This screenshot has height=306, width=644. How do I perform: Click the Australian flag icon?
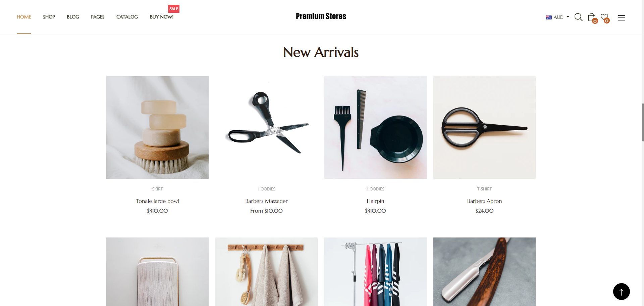549,17
